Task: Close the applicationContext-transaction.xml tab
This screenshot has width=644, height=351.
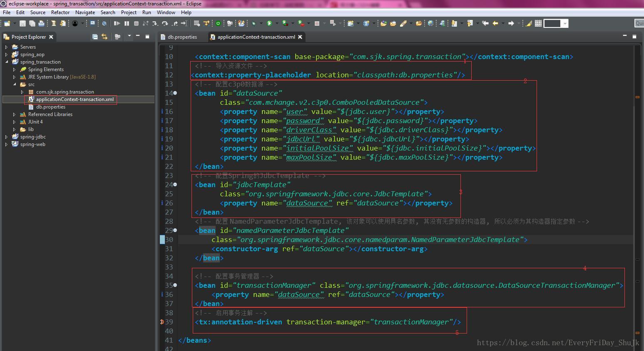Action: pos(300,37)
